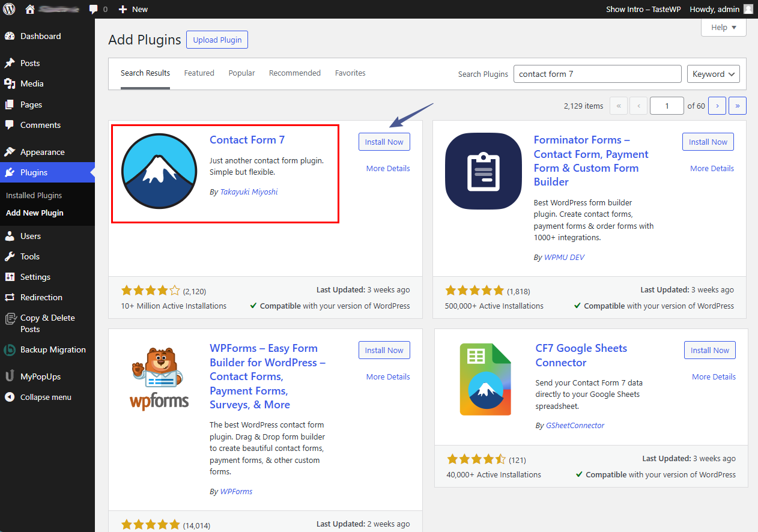758x532 pixels.
Task: Click the home site icon in admin bar
Action: [30, 9]
